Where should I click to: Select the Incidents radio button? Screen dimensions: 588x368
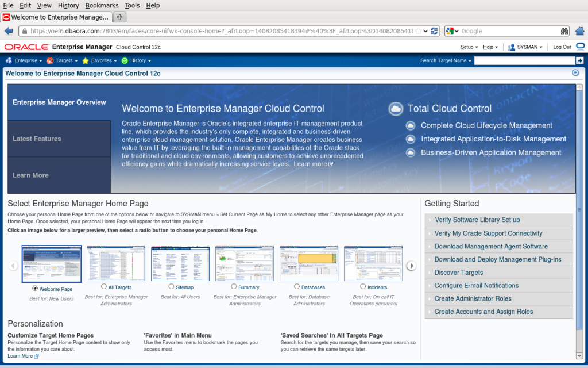pyautogui.click(x=363, y=286)
